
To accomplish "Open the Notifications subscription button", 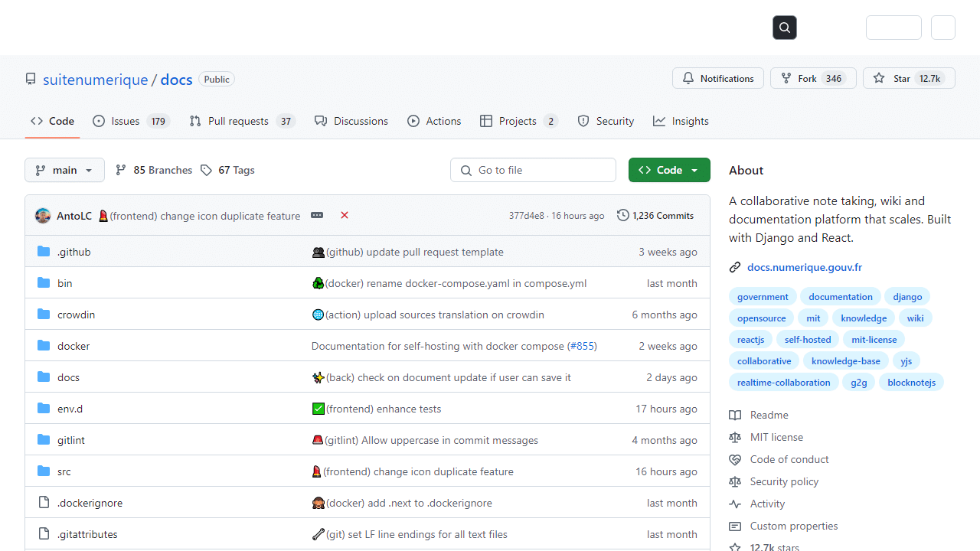I will pos(718,78).
